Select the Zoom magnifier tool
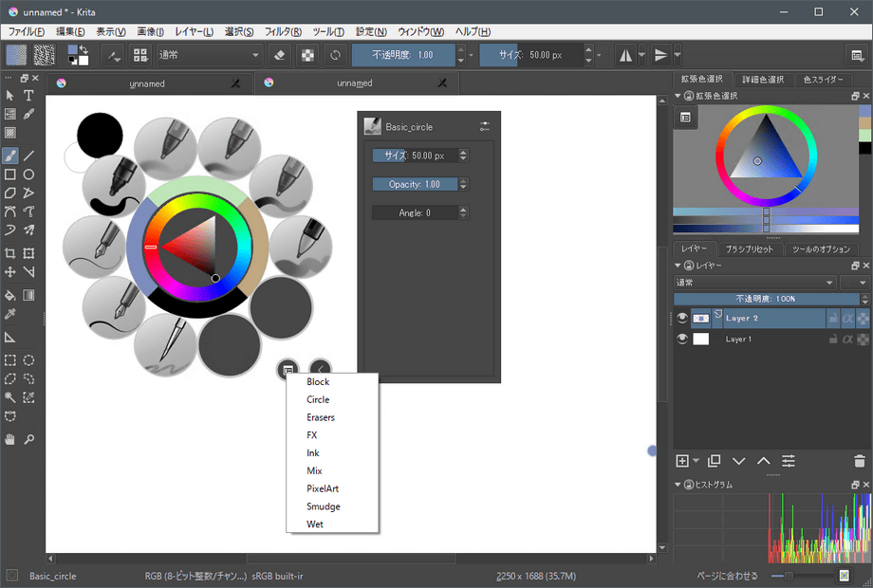The height and width of the screenshot is (588, 873). click(x=28, y=439)
